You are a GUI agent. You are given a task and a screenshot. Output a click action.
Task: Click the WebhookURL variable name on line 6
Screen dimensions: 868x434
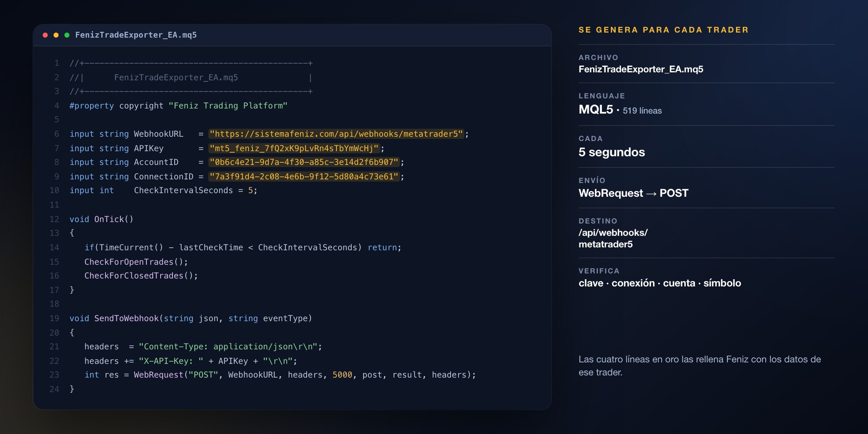click(158, 134)
